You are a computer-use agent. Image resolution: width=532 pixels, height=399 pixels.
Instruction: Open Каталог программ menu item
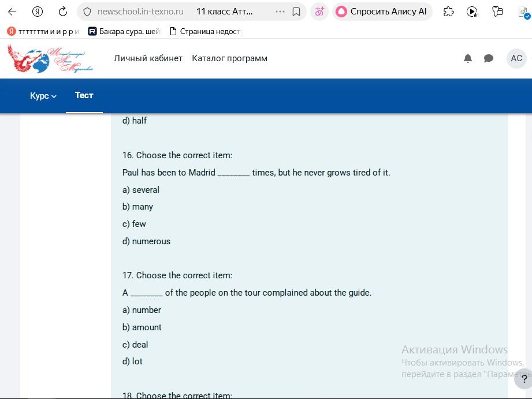[x=230, y=58]
